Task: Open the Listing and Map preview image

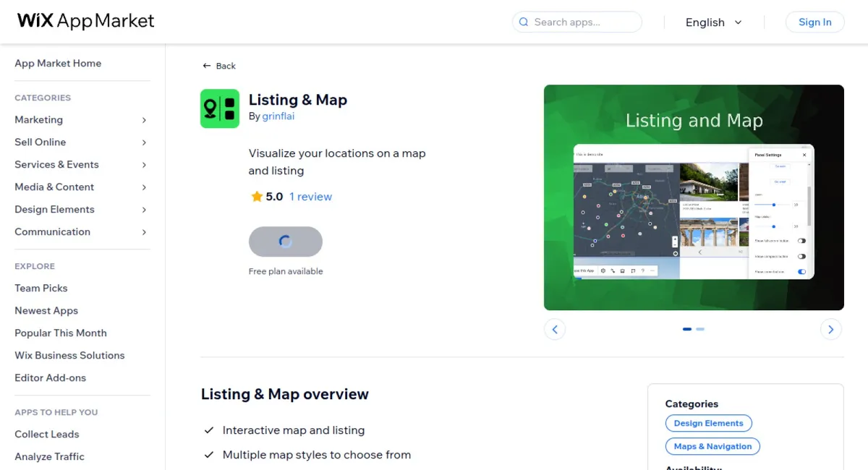Action: [694, 197]
